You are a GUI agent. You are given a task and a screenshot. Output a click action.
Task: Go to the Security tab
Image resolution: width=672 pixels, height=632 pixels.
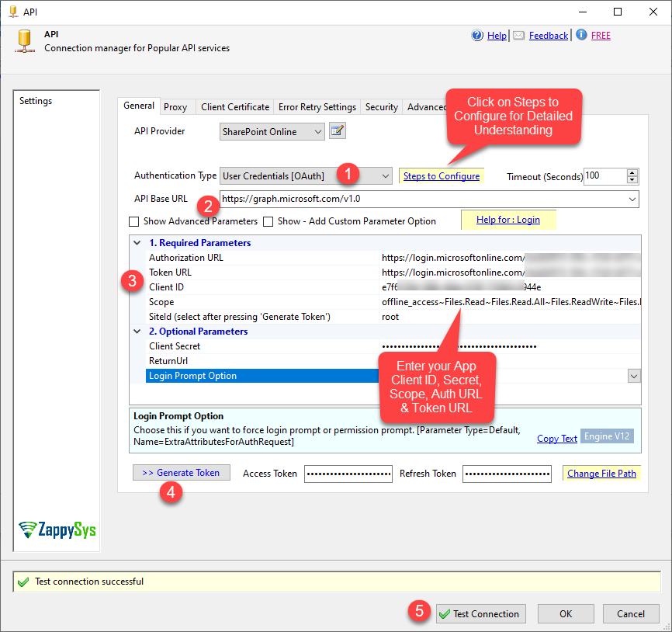click(x=382, y=107)
